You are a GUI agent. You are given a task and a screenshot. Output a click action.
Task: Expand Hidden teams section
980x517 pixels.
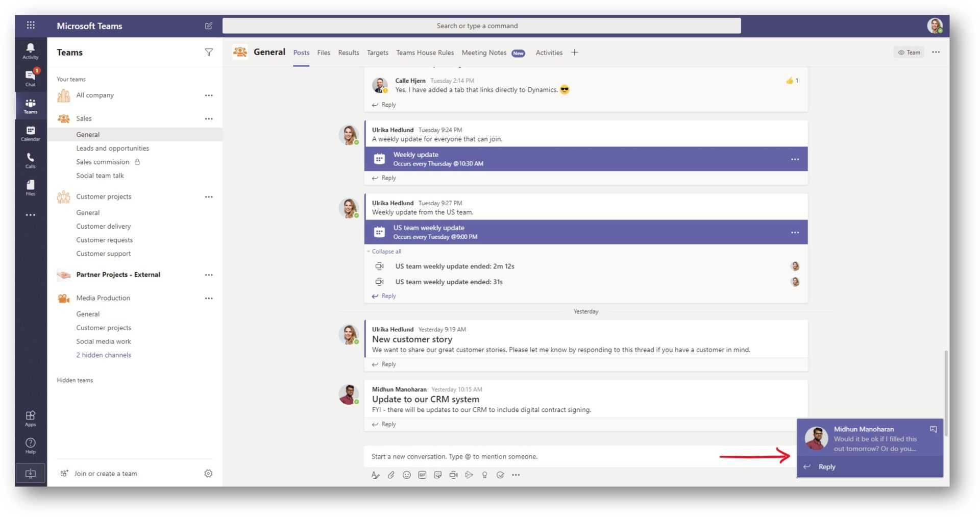(75, 380)
